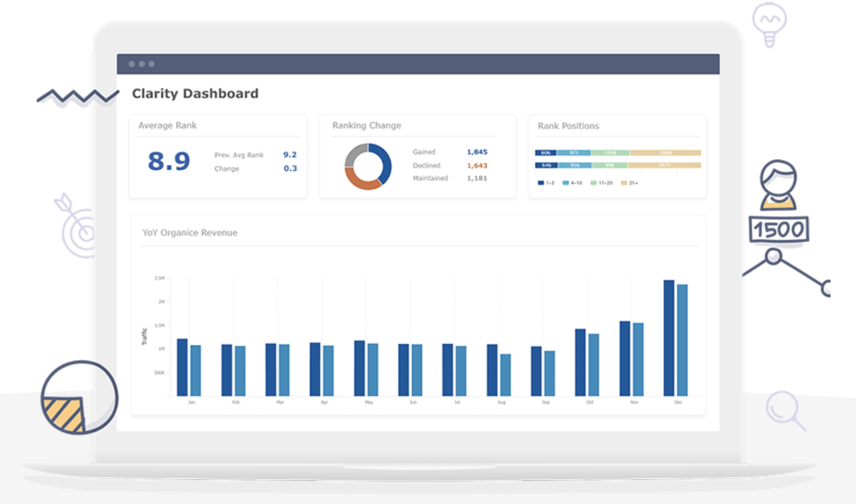This screenshot has width=856, height=504.
Task: Click the 'Jan' x-axis label
Action: [x=192, y=402]
